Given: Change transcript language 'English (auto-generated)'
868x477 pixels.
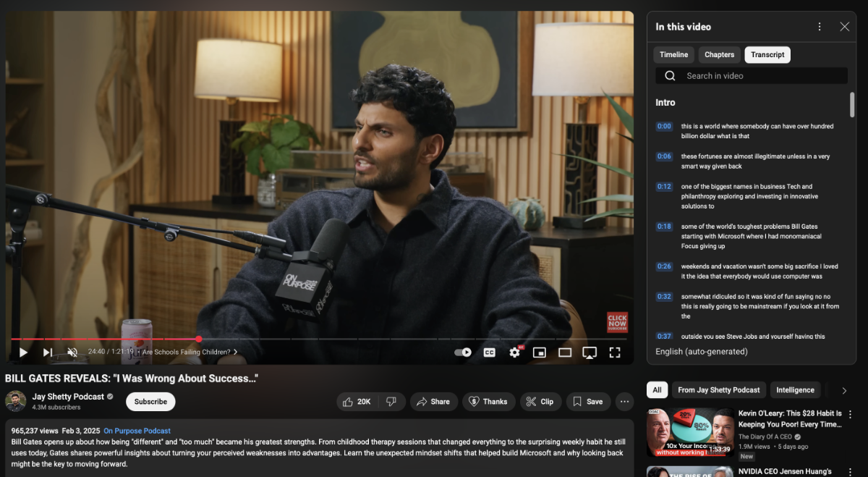Looking at the screenshot, I should tap(701, 352).
